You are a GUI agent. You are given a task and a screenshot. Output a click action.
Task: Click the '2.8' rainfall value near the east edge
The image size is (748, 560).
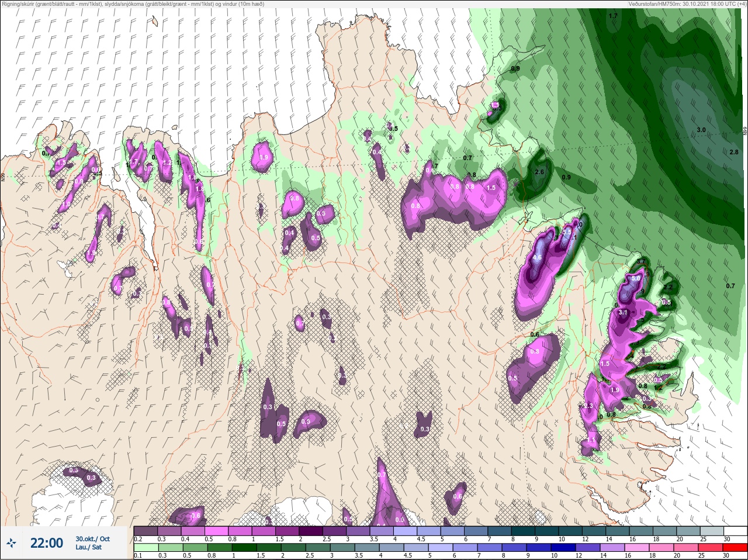[734, 152]
